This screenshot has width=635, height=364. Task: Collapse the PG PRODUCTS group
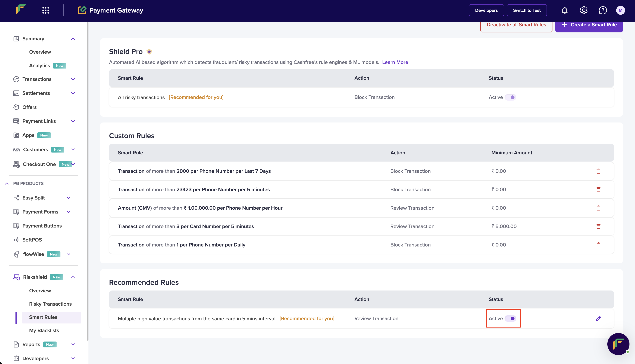coord(7,183)
